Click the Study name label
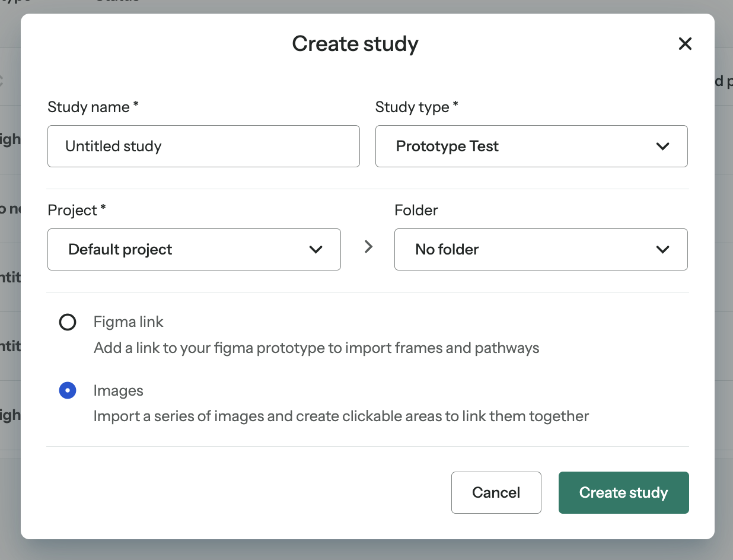The width and height of the screenshot is (733, 560). pyautogui.click(x=93, y=107)
